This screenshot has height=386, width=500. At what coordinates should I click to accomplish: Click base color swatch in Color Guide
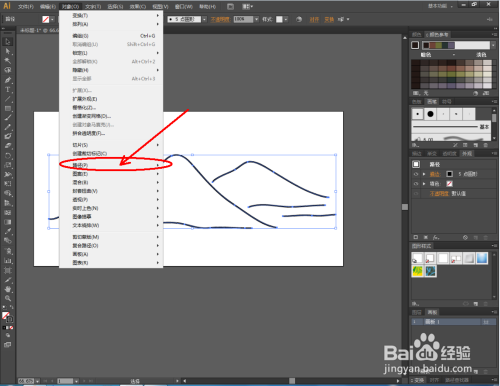pos(415,45)
